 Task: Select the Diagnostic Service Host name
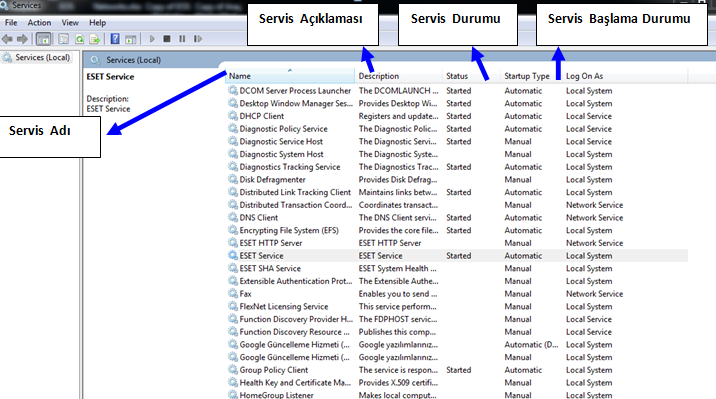click(281, 142)
